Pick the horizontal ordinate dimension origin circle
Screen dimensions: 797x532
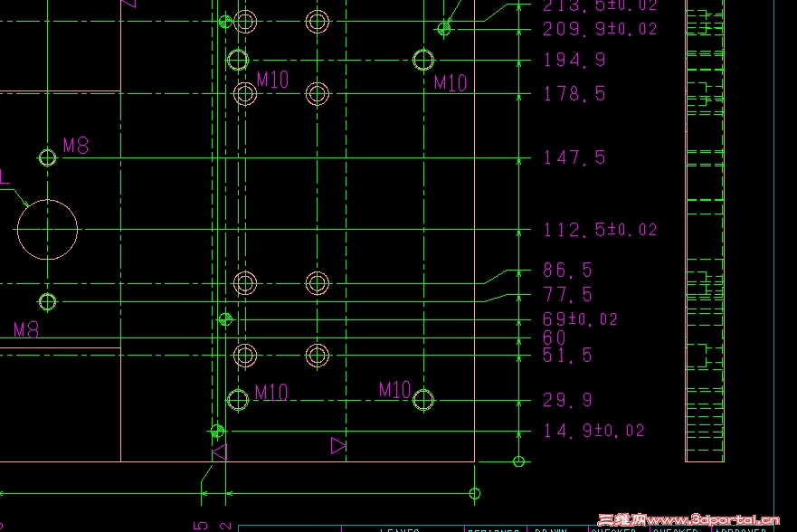tap(475, 493)
